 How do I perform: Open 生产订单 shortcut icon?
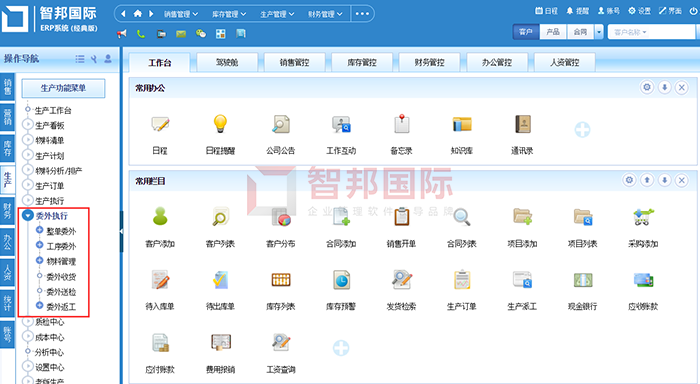coord(462,280)
